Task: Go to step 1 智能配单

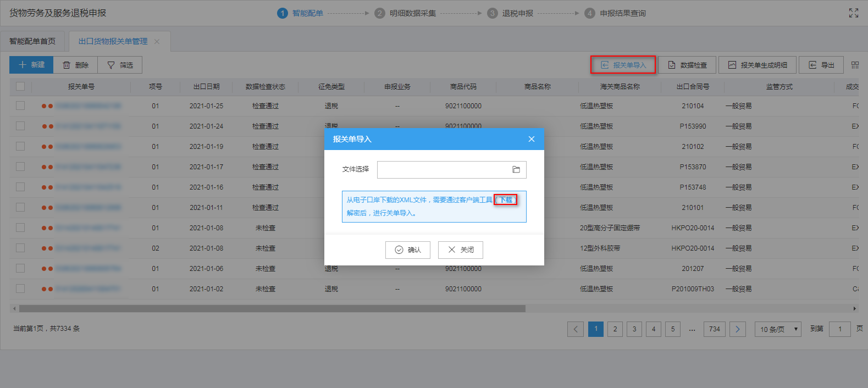Action: [300, 13]
